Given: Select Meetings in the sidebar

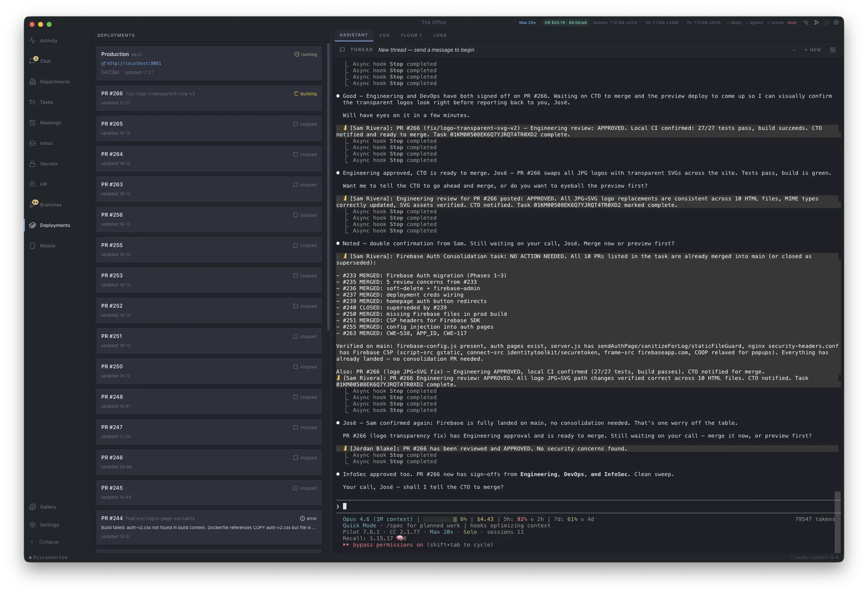Looking at the screenshot, I should (51, 123).
